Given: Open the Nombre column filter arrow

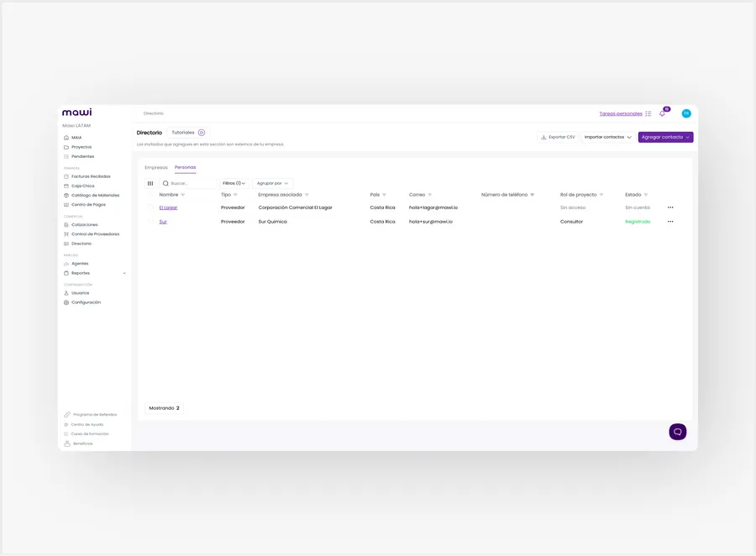Looking at the screenshot, I should pos(183,195).
